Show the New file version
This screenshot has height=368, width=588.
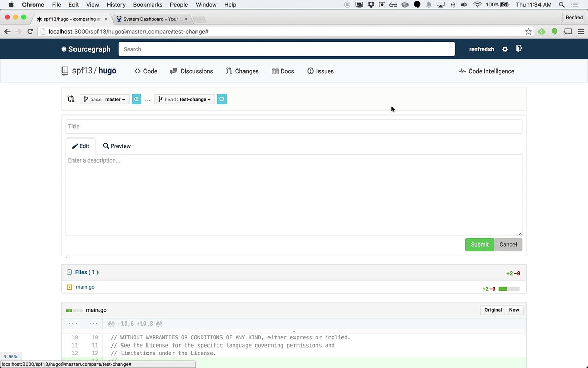click(514, 310)
